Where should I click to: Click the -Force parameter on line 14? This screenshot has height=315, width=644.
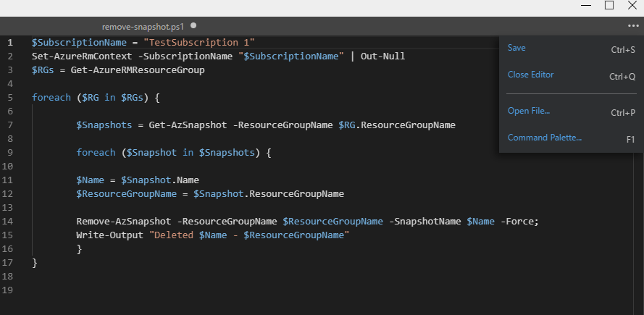click(x=518, y=222)
